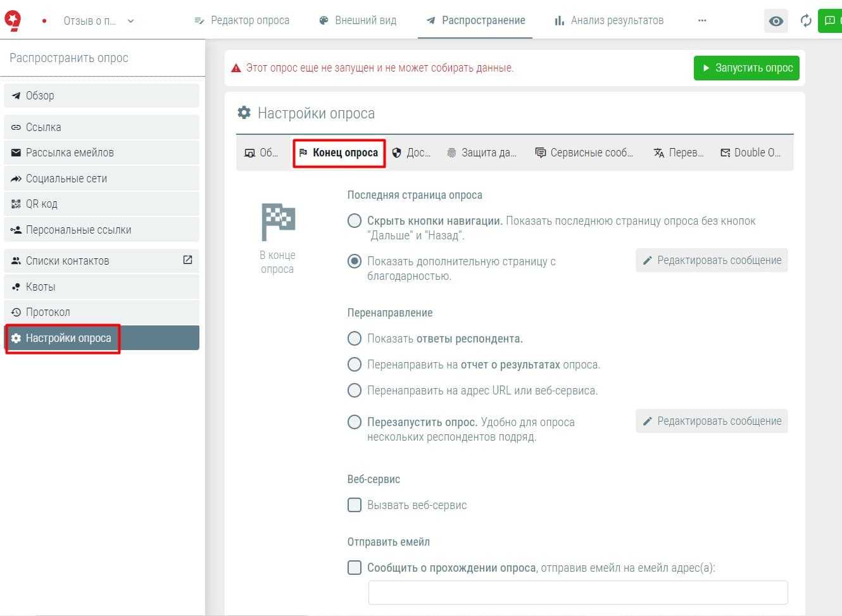Select the Перезапустить опрос radio button
Screen dimensions: 842x616
pyautogui.click(x=355, y=422)
